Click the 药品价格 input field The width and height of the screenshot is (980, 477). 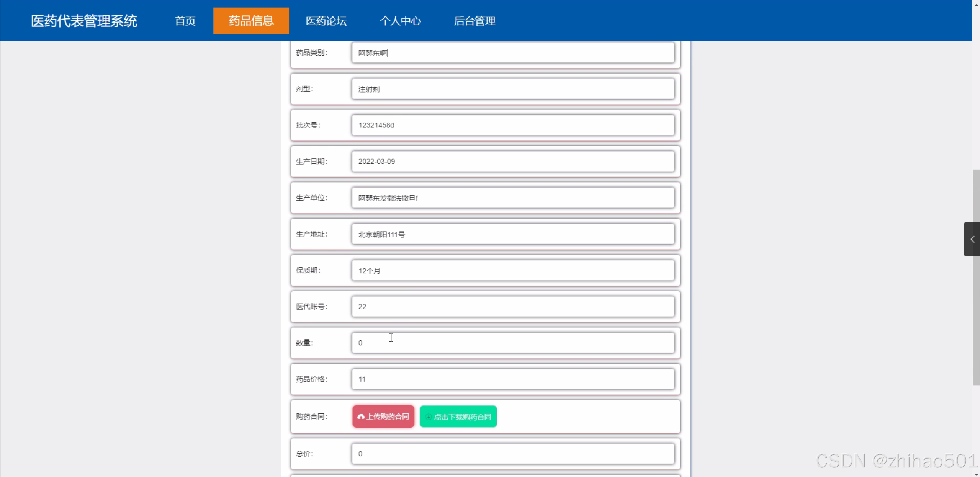coord(513,379)
